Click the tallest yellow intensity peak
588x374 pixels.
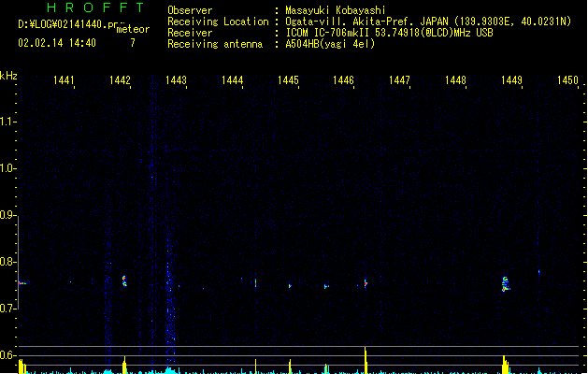pyautogui.click(x=366, y=360)
